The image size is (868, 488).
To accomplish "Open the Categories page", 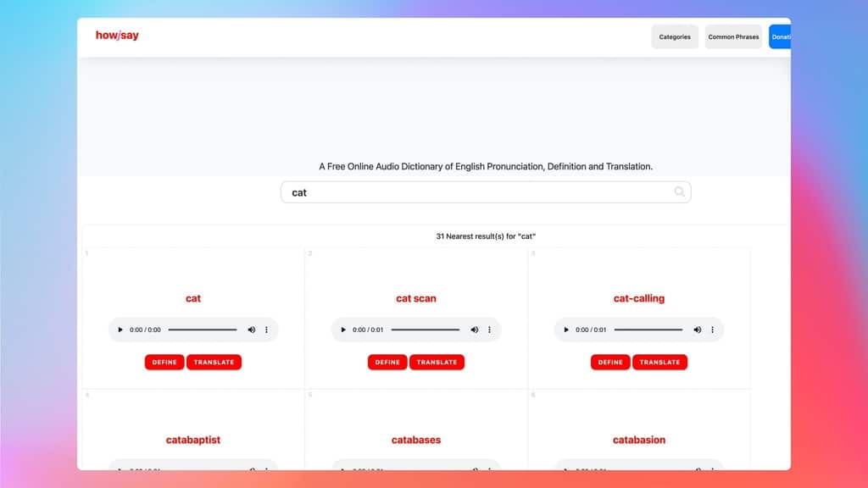I will tap(675, 36).
